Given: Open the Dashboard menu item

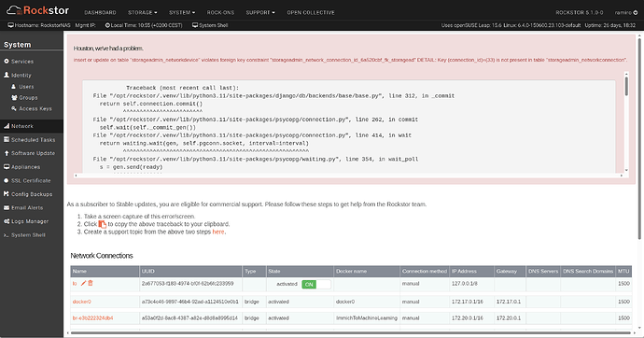Looking at the screenshot, I should point(100,13).
